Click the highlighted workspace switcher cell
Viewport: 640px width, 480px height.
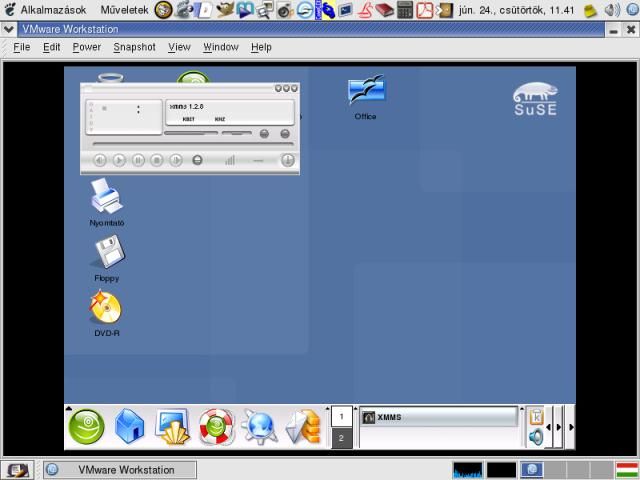(532, 470)
